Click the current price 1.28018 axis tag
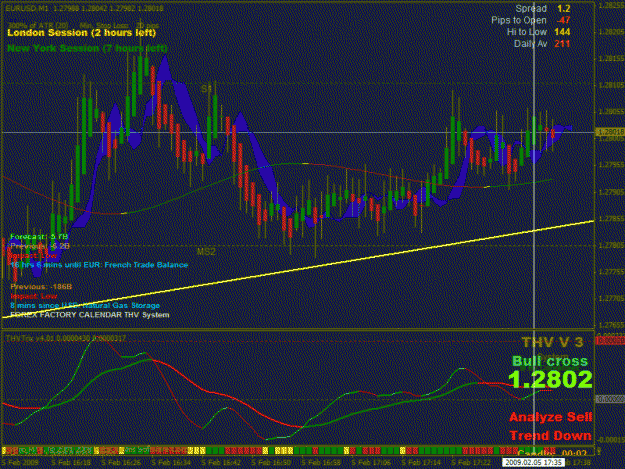625x469 pixels. point(610,132)
